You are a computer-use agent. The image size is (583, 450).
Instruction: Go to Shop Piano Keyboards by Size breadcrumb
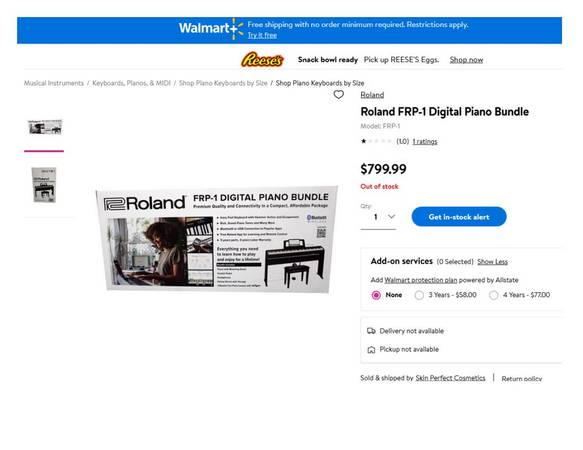click(x=223, y=83)
